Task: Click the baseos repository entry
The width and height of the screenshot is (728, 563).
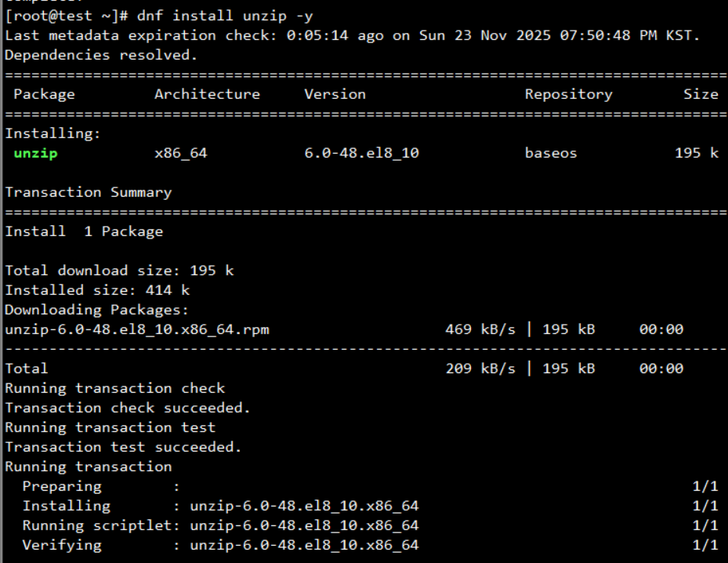Action: [551, 153]
